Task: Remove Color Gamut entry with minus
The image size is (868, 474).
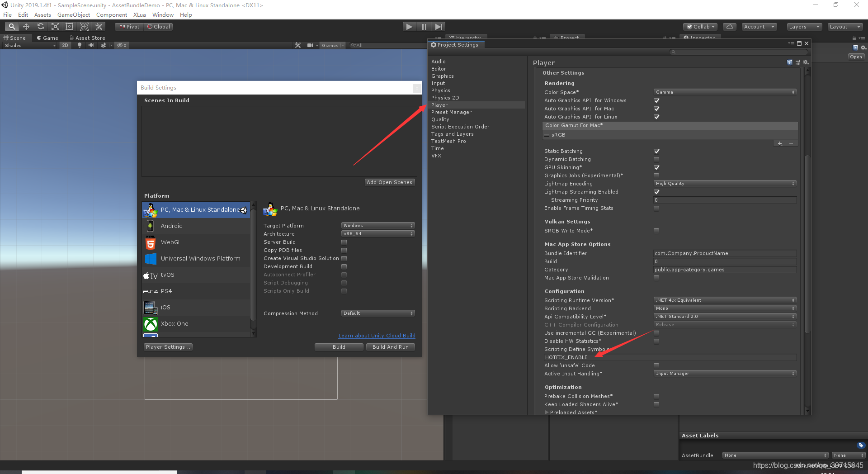Action: tap(791, 143)
